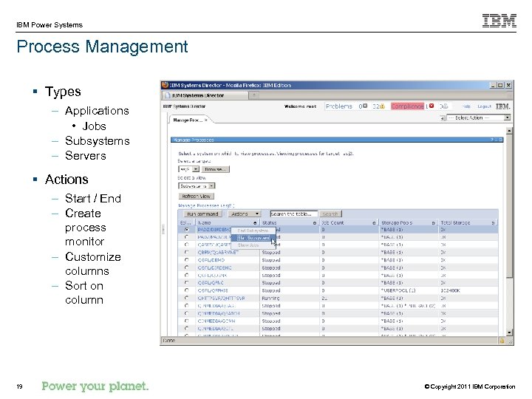The height and width of the screenshot is (399, 532).
Task: Choose End Subsystem from context menu
Action: point(253,231)
